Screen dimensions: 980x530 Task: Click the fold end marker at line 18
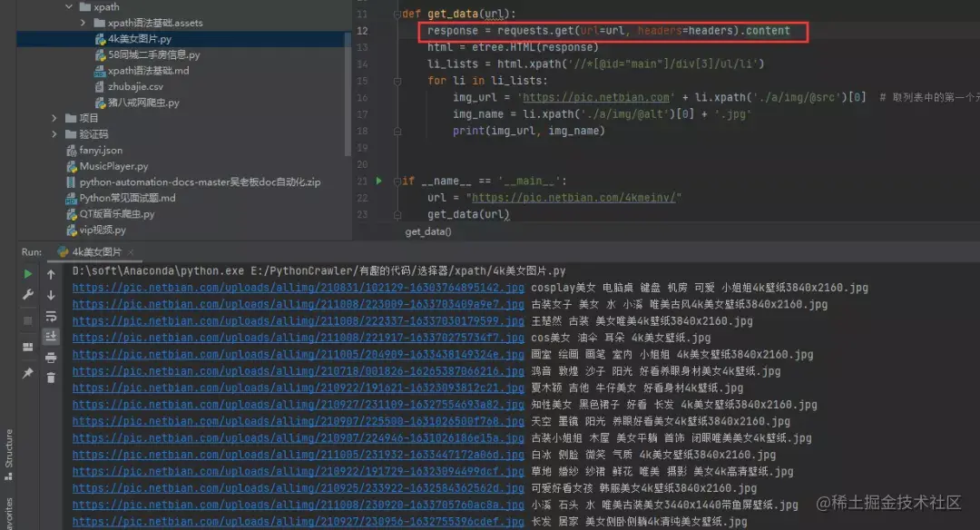397,132
